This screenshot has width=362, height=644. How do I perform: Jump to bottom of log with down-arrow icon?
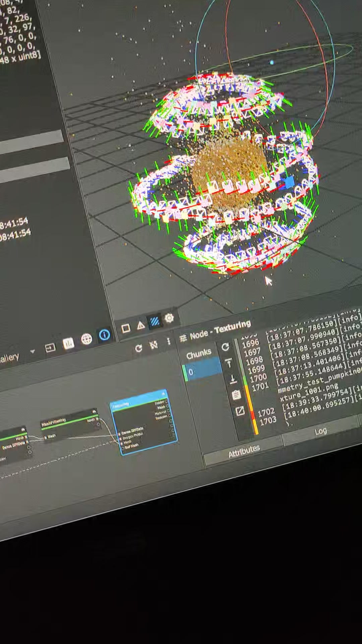click(233, 379)
